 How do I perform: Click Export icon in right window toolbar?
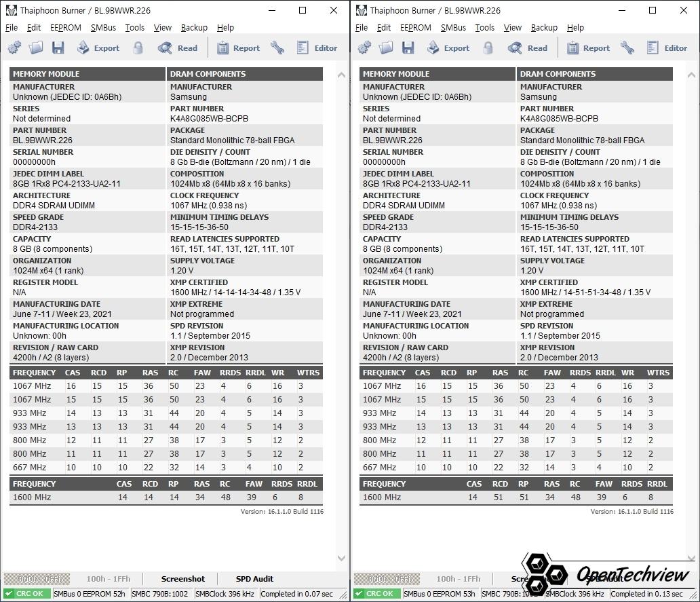coord(433,48)
